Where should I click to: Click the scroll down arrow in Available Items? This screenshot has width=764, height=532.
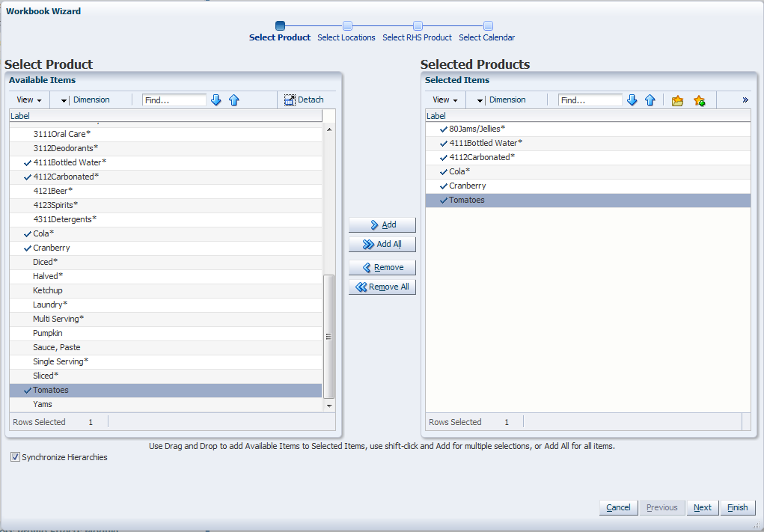[x=329, y=406]
